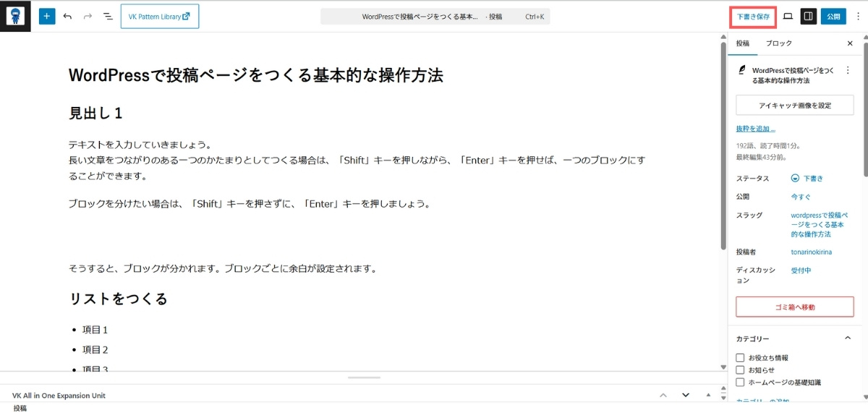Viewport: 868px width, 412px height.
Task: Open document overview list view
Action: (108, 16)
